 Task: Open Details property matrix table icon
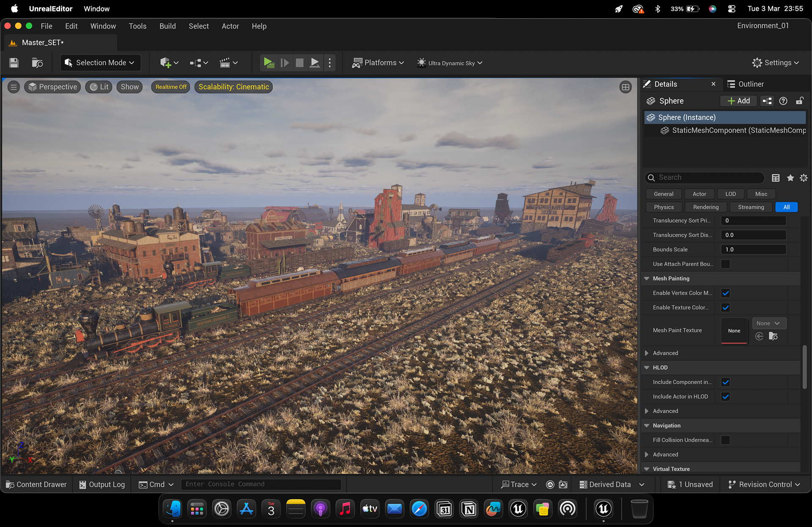(x=776, y=178)
